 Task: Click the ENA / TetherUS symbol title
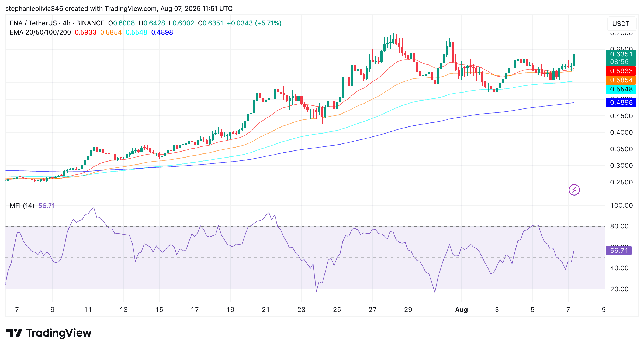[33, 23]
